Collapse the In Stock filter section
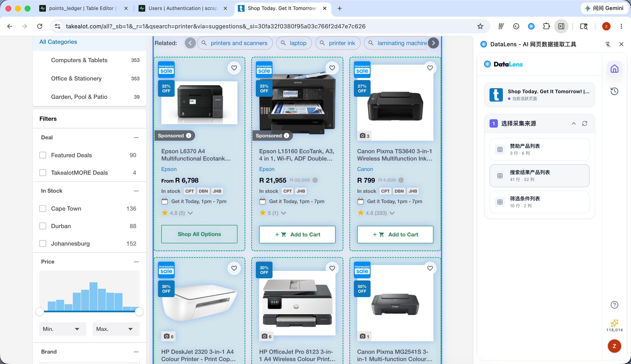 coord(136,191)
